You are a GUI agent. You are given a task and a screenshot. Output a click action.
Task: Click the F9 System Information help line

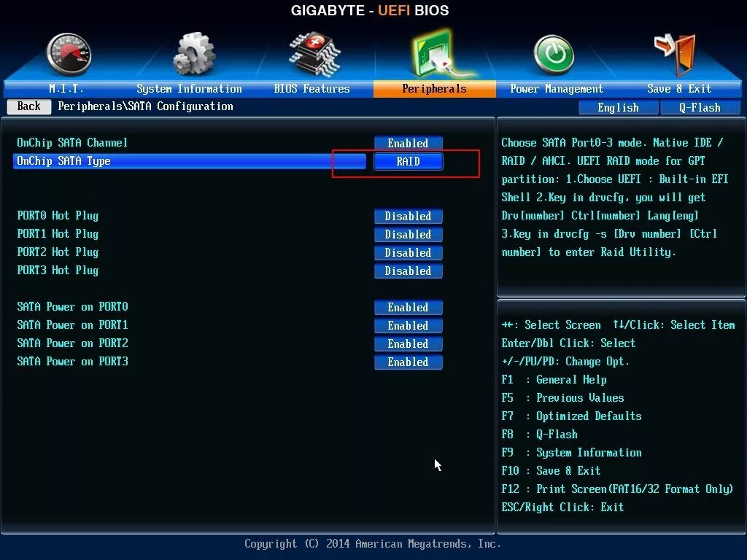[x=571, y=452]
